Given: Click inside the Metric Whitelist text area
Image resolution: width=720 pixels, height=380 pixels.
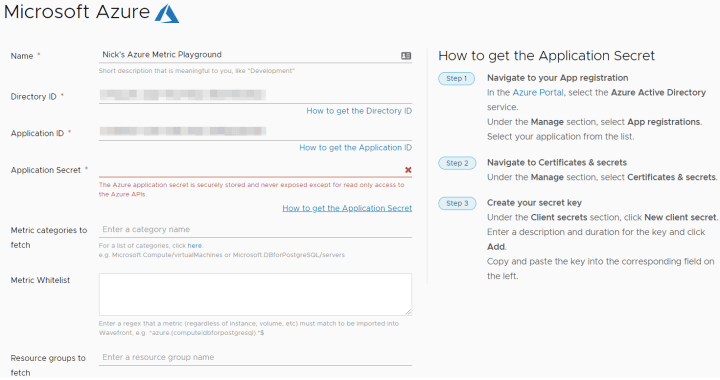Looking at the screenshot, I should pyautogui.click(x=255, y=294).
